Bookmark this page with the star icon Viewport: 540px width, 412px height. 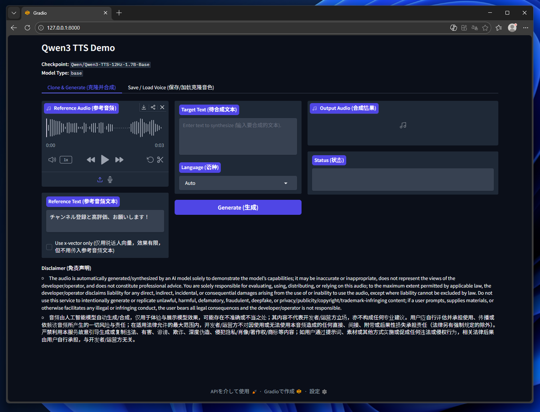click(485, 28)
